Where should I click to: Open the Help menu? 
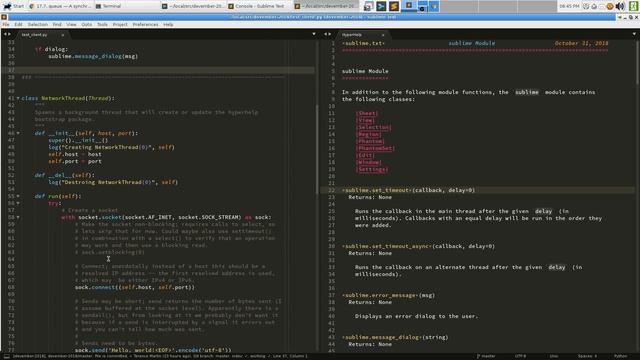click(168, 24)
